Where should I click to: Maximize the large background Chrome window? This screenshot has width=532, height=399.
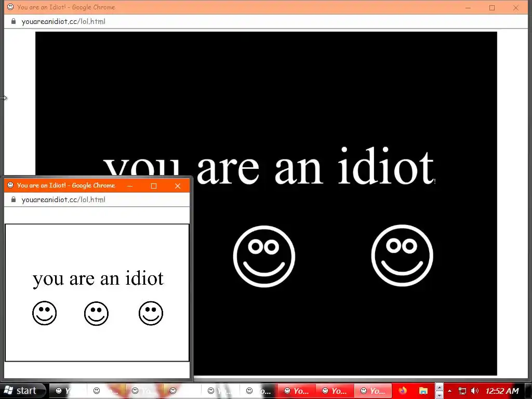(x=492, y=7)
